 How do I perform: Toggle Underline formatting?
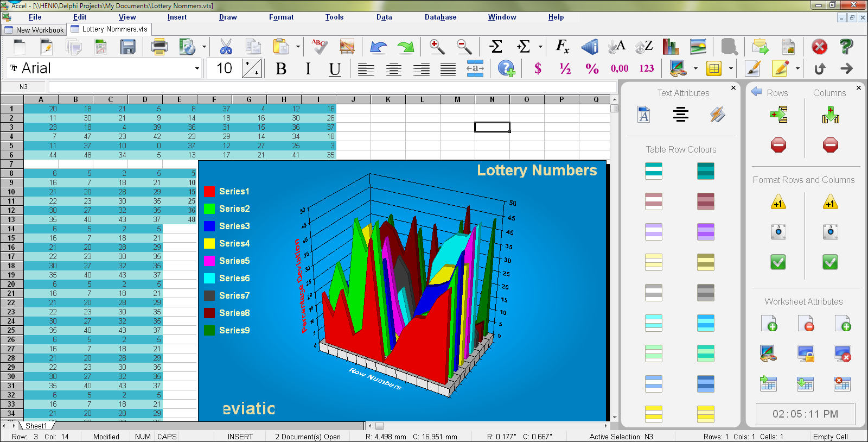point(335,69)
